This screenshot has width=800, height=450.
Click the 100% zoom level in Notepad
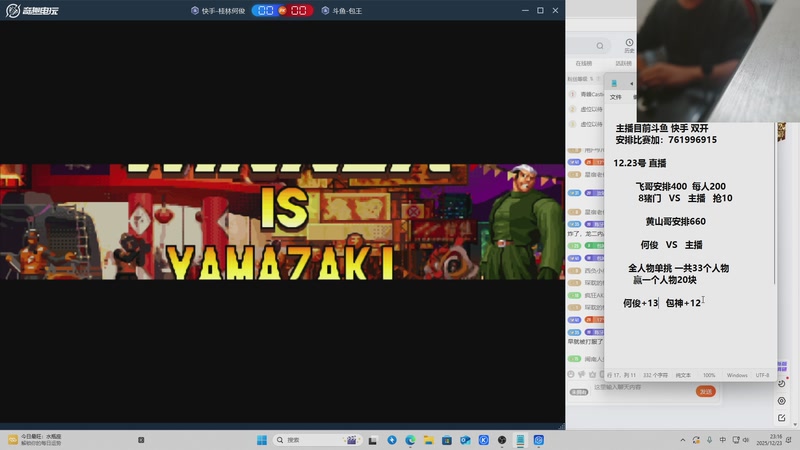(x=709, y=375)
